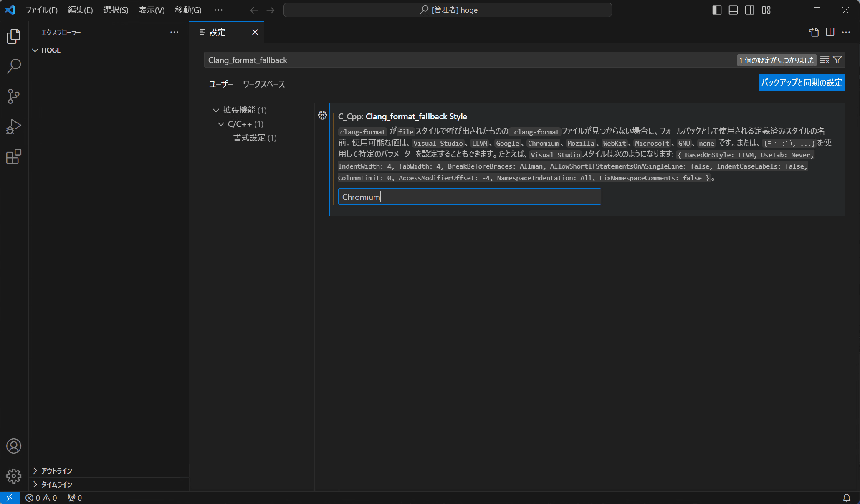The height and width of the screenshot is (504, 860).
Task: Select 書式設定 (1) in settings tree
Action: [255, 138]
